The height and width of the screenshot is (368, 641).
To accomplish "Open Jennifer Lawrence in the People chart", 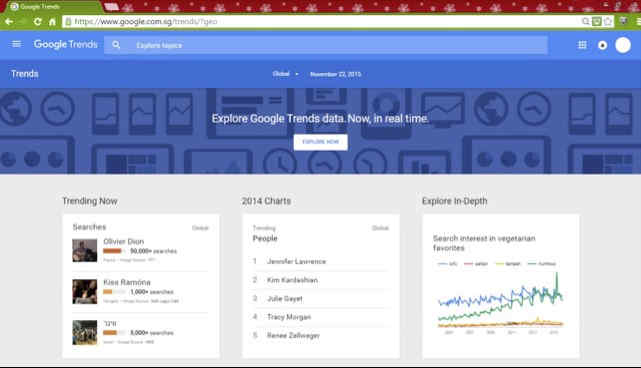I will tap(296, 261).
